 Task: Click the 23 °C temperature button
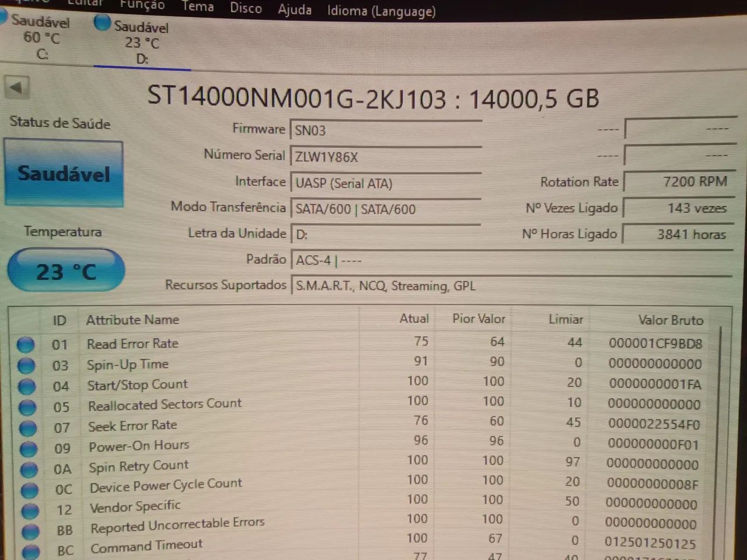click(x=66, y=271)
